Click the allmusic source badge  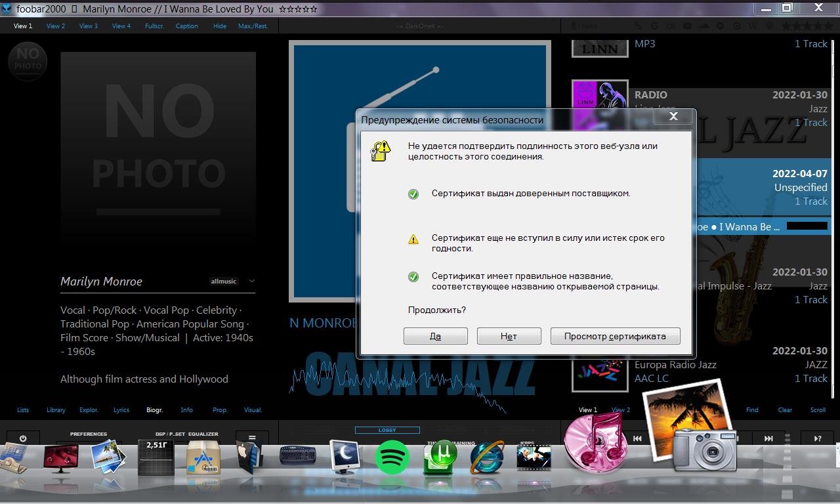coord(223,282)
